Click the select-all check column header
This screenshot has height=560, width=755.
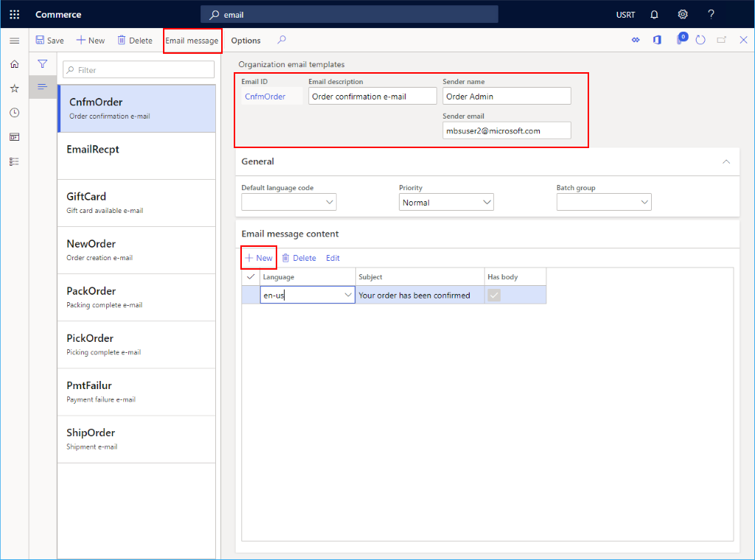251,276
